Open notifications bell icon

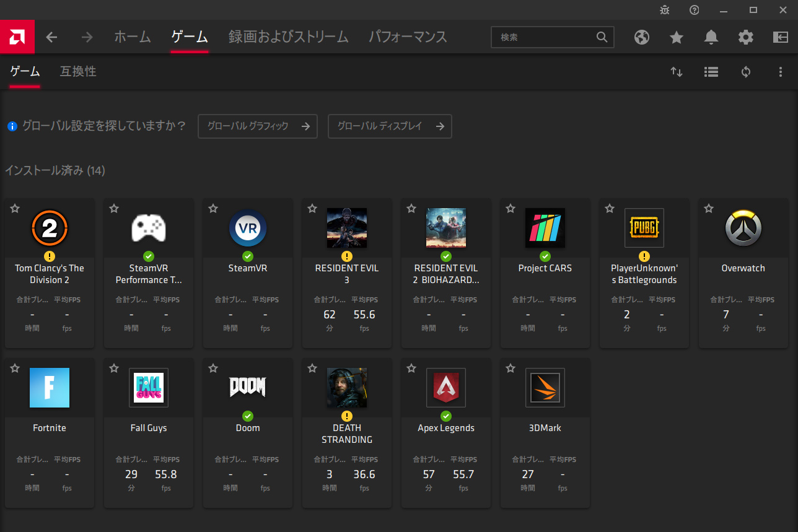(x=711, y=37)
